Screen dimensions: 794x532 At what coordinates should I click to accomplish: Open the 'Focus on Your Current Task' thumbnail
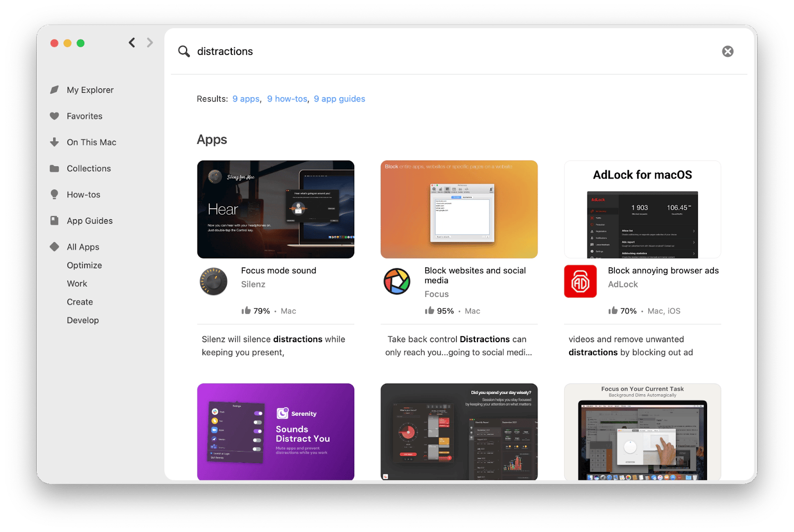(643, 431)
